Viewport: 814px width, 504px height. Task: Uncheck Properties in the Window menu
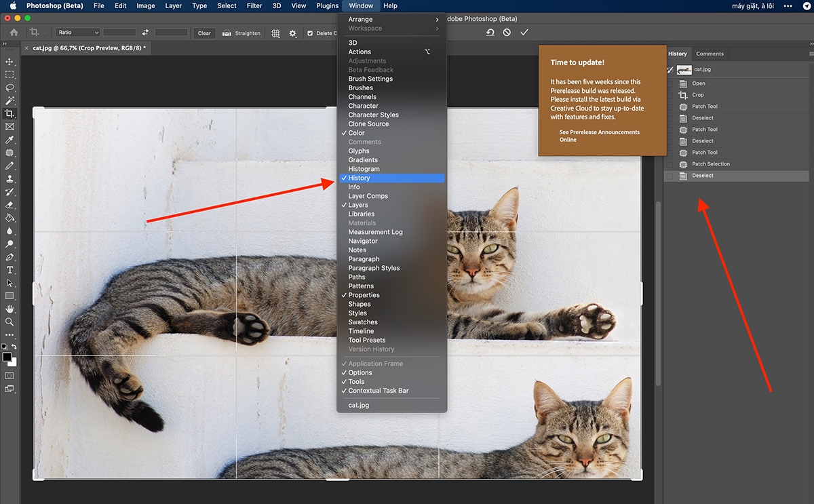tap(391, 295)
